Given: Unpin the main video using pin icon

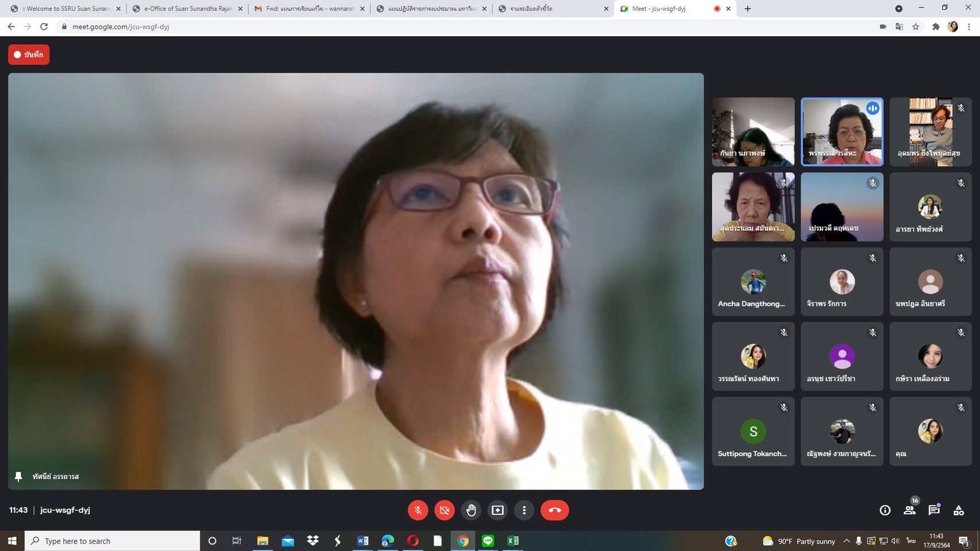Looking at the screenshot, I should coord(18,476).
